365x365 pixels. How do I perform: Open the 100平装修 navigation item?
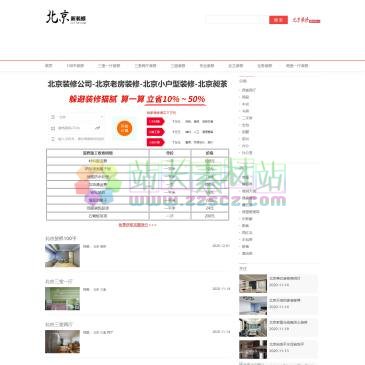coord(75,66)
